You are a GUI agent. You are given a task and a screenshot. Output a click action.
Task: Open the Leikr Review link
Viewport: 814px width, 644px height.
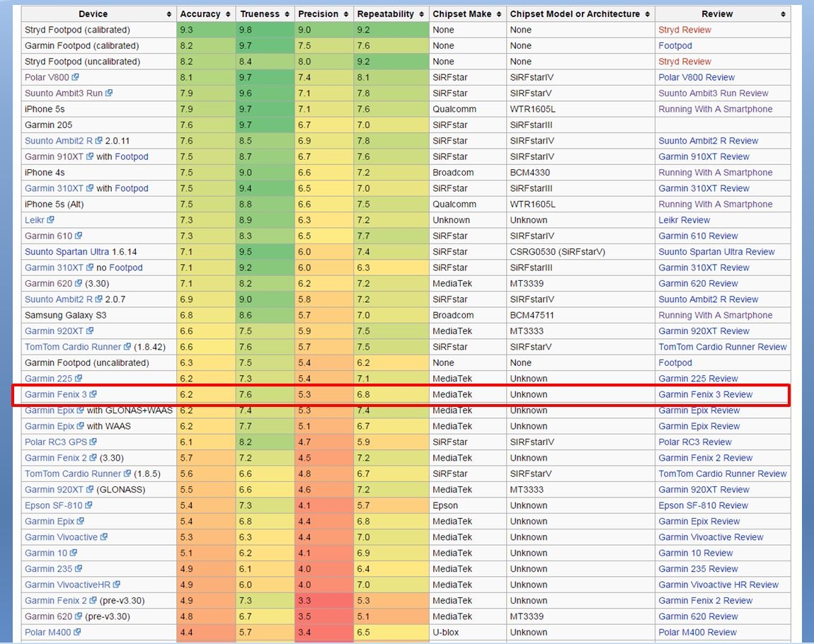point(684,220)
